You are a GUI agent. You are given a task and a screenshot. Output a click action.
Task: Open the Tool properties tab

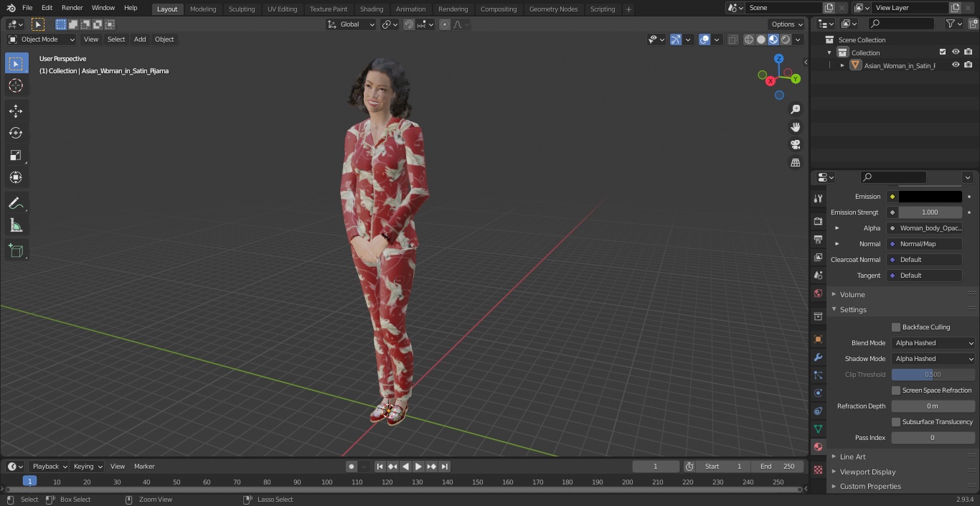(818, 198)
